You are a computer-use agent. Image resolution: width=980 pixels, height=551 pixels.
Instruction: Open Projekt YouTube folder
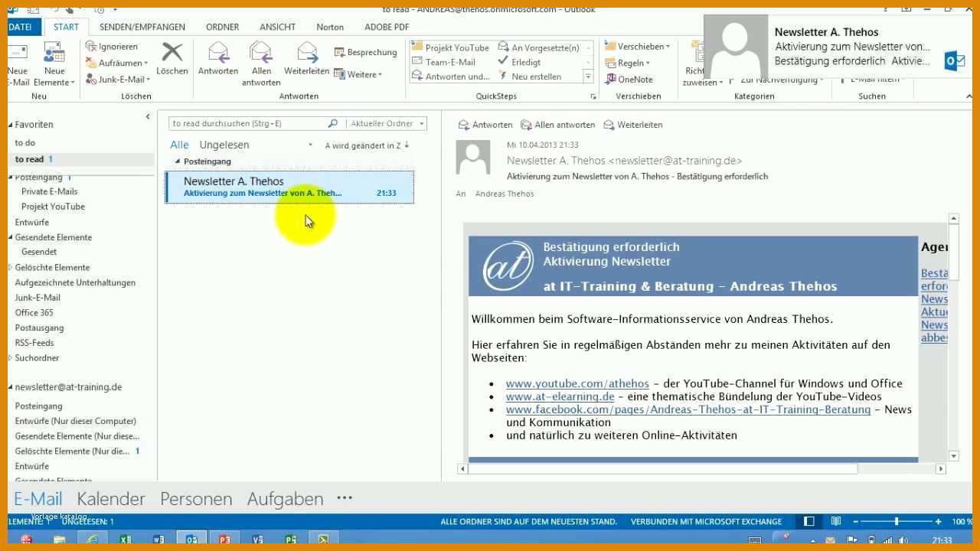tap(53, 207)
